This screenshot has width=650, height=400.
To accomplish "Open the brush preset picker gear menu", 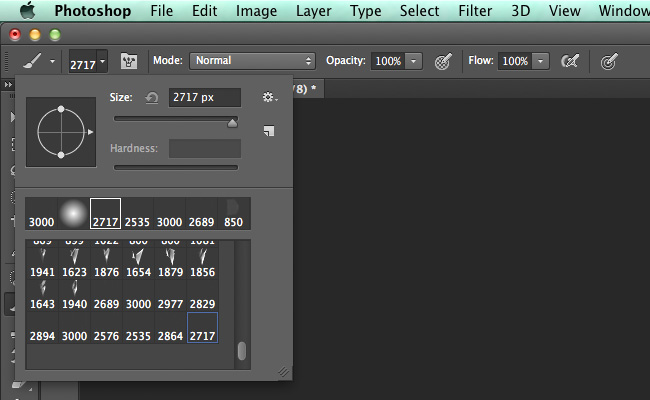I will click(x=269, y=97).
